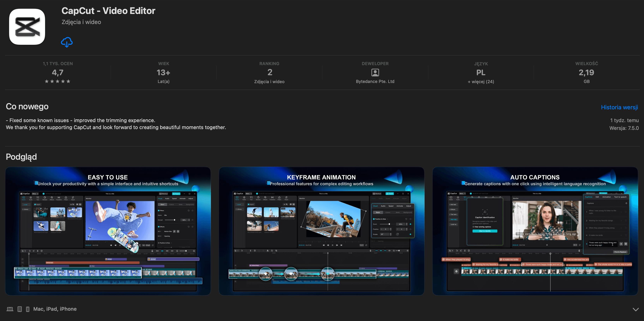Open the Keyframe Animation preview screenshot

321,231
